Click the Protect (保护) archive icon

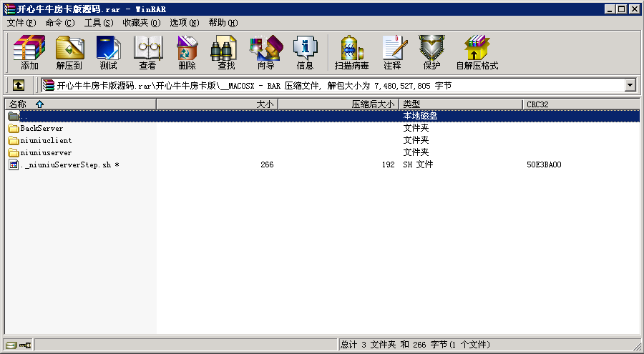coord(431,52)
